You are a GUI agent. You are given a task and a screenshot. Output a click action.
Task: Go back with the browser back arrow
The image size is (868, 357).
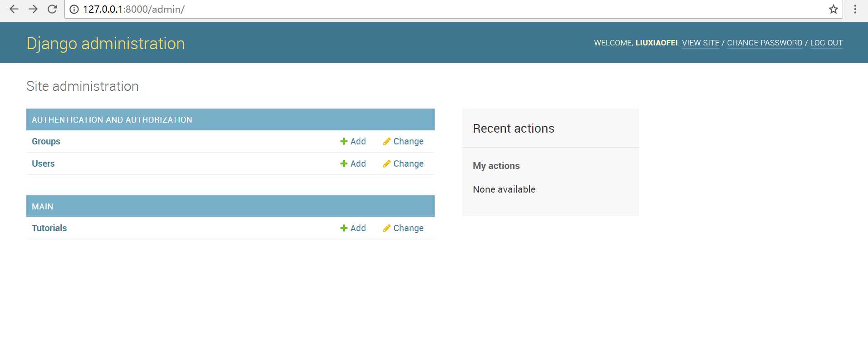(14, 9)
